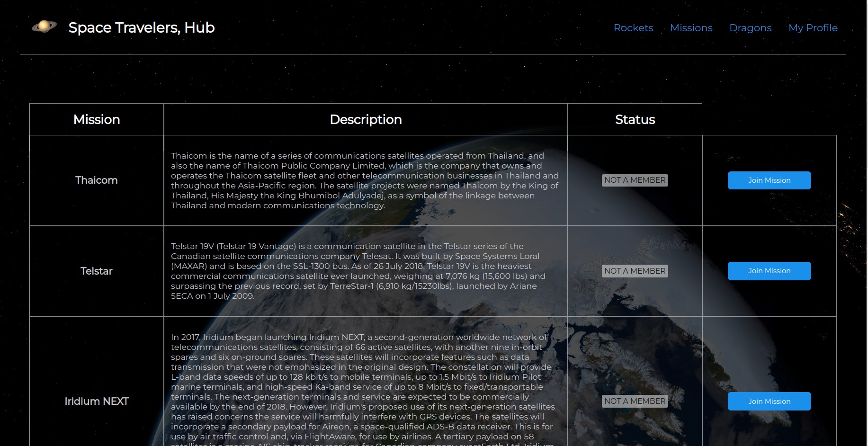Click the Status column header

coord(635,119)
